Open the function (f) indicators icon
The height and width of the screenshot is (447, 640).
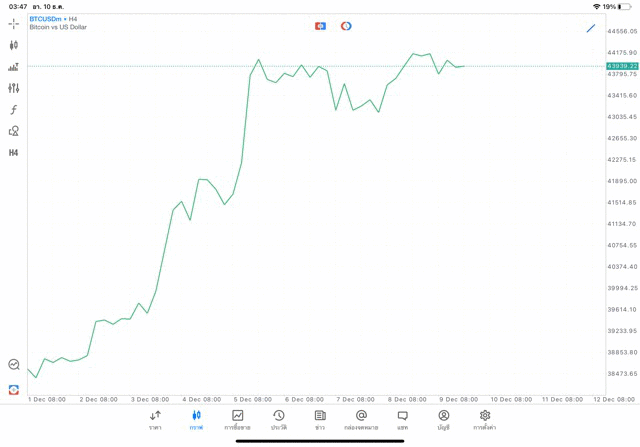pos(14,110)
